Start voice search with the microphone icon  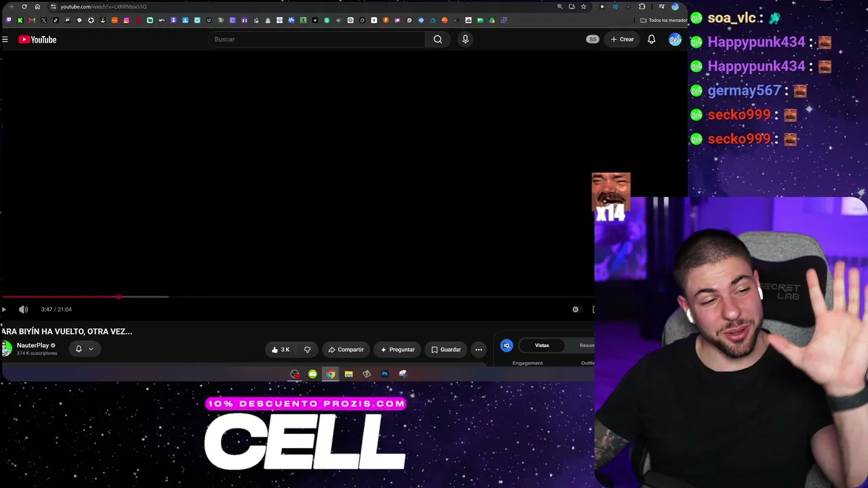tap(465, 39)
